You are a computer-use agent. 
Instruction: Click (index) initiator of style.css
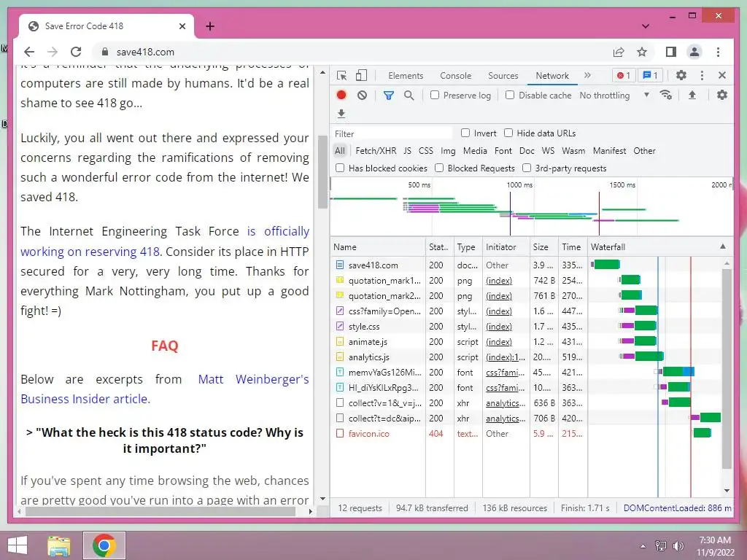click(x=499, y=326)
